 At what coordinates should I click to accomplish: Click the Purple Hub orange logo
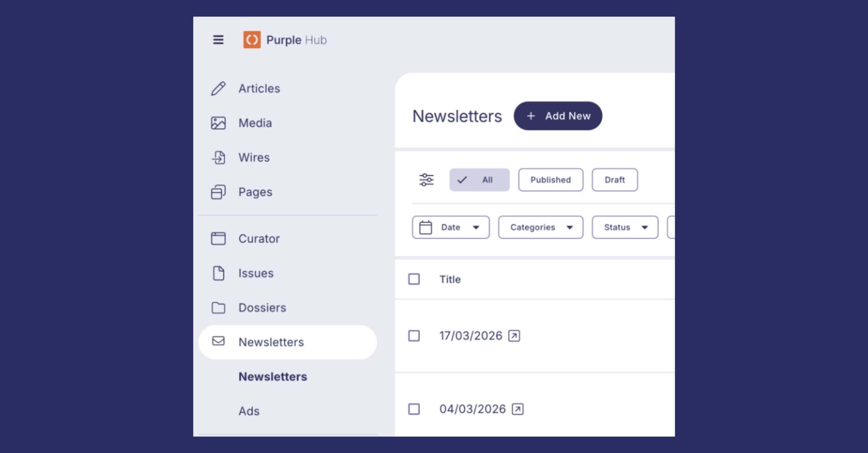point(252,40)
